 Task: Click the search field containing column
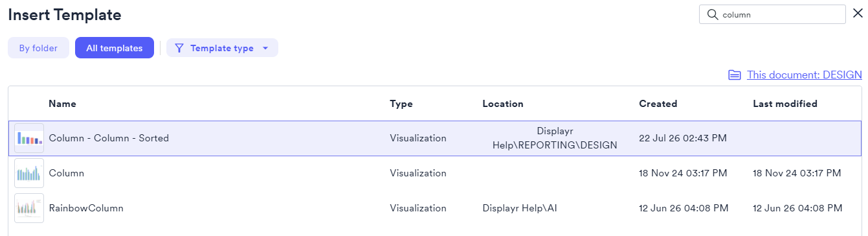pos(773,14)
